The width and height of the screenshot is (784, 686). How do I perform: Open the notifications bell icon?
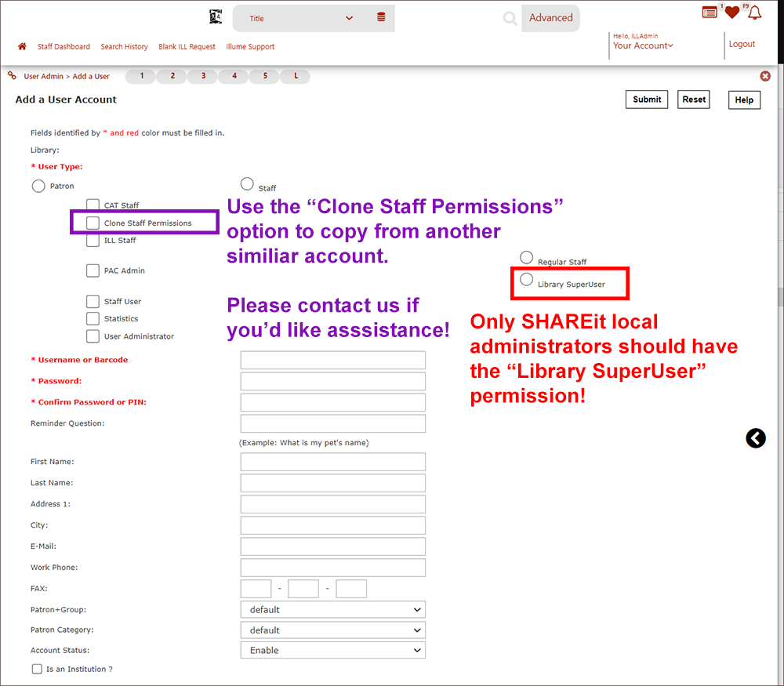click(x=754, y=13)
